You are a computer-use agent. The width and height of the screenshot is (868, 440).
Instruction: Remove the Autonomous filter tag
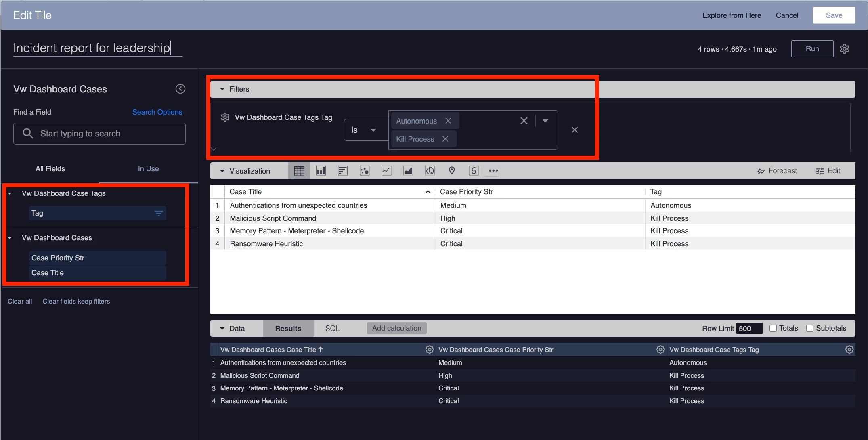coord(448,121)
